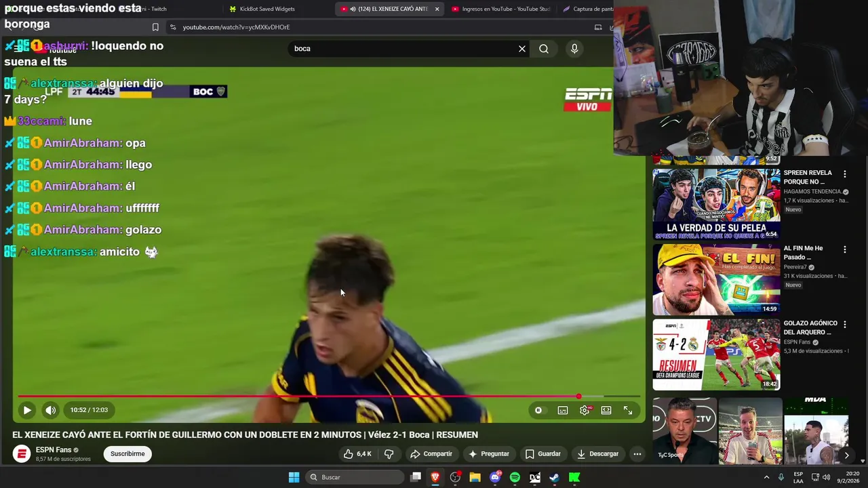
Task: Open Spotify from the taskbar
Action: pyautogui.click(x=515, y=477)
